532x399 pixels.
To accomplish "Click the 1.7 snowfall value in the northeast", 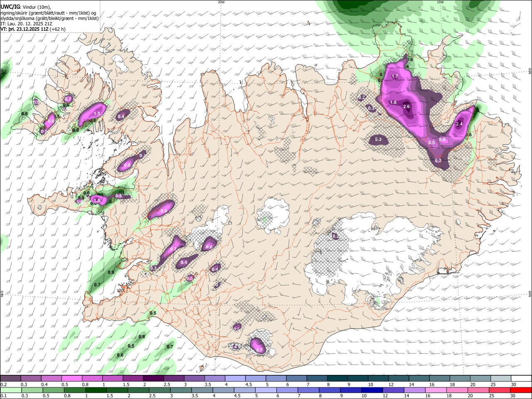I will [395, 76].
